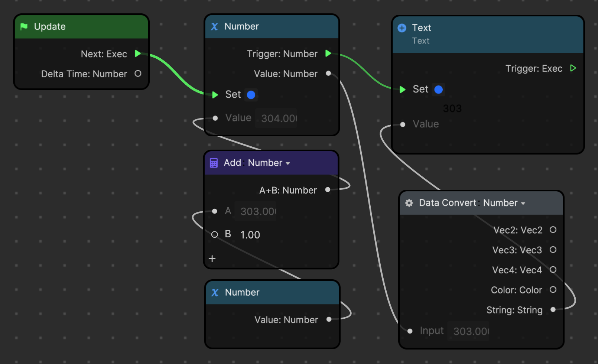Click the A input port on Add node

click(x=214, y=211)
